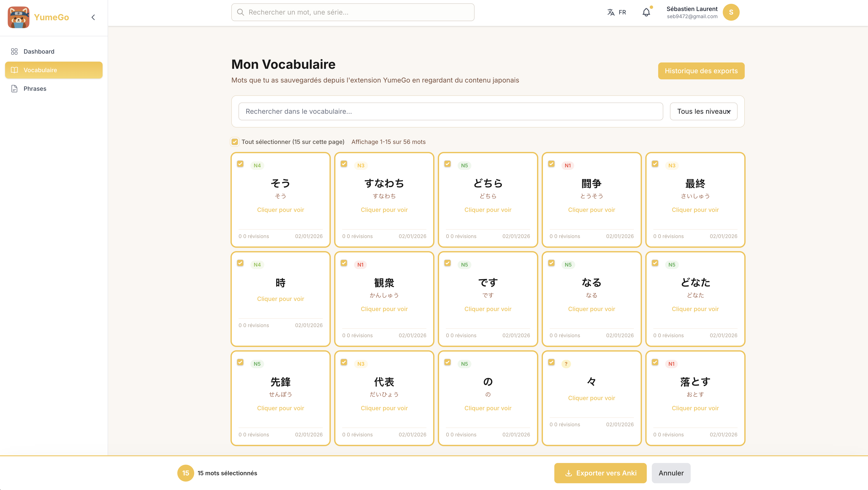Click the search magnifier icon in the top bar
The height and width of the screenshot is (490, 868).
tap(241, 12)
